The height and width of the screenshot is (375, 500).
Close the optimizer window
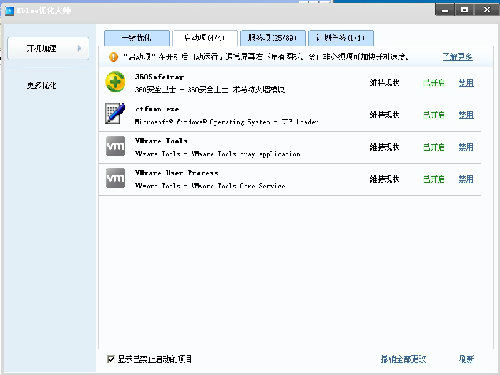click(x=487, y=10)
